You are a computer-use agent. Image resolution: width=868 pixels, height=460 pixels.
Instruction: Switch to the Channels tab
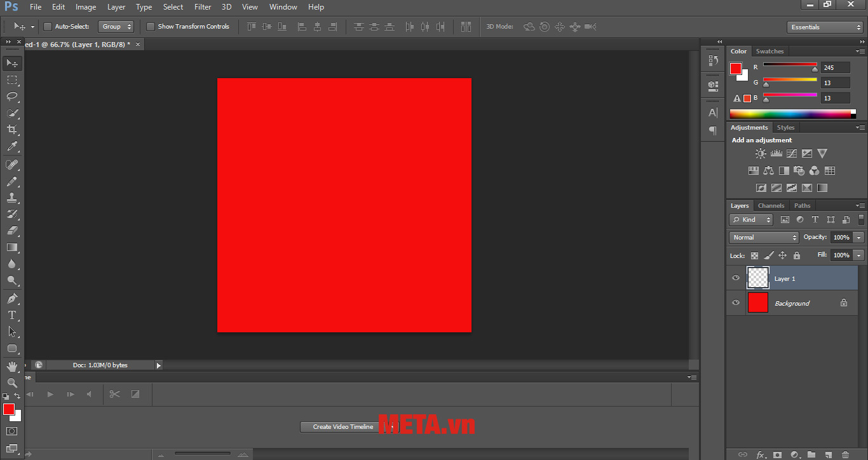tap(771, 206)
